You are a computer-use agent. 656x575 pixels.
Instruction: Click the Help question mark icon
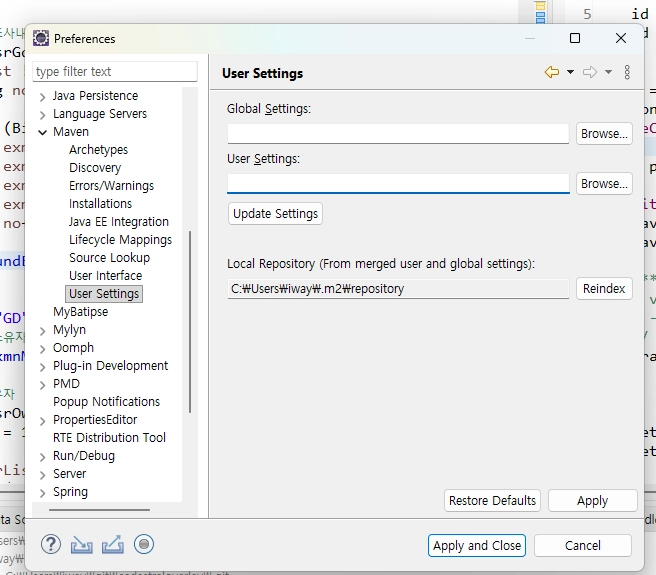click(x=51, y=544)
